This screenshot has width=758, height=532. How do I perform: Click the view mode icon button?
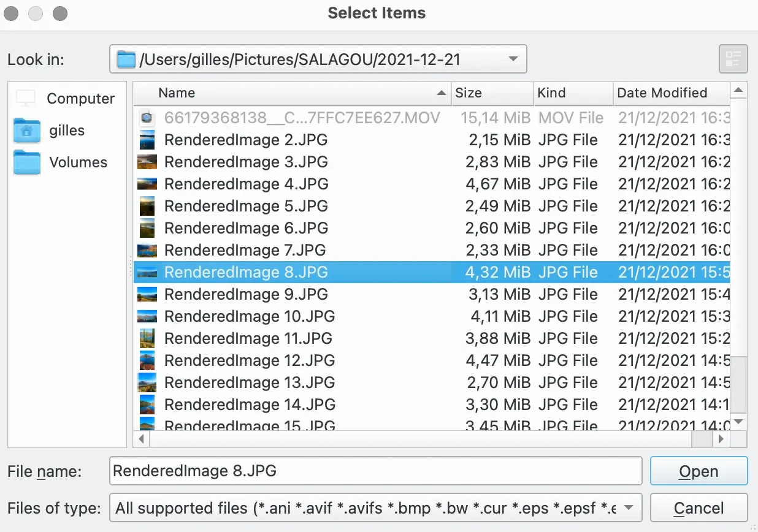pos(733,59)
